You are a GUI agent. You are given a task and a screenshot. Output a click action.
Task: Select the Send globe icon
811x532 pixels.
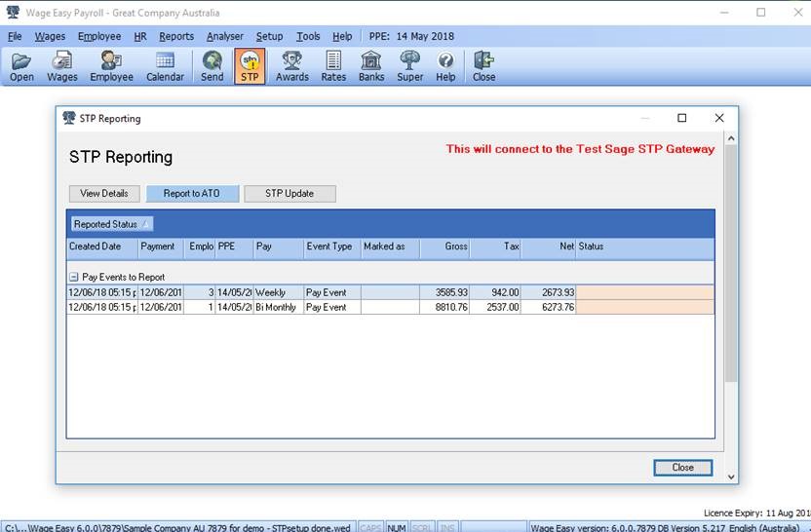point(212,66)
